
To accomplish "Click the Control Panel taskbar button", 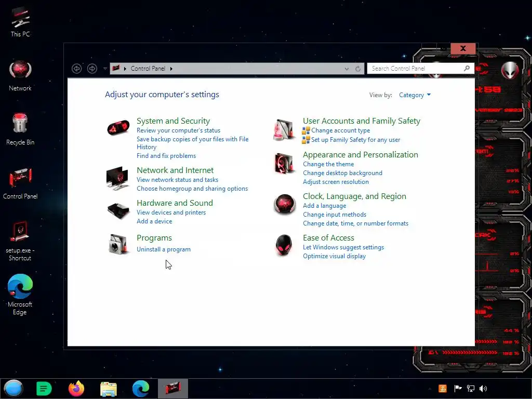I will 173,389.
